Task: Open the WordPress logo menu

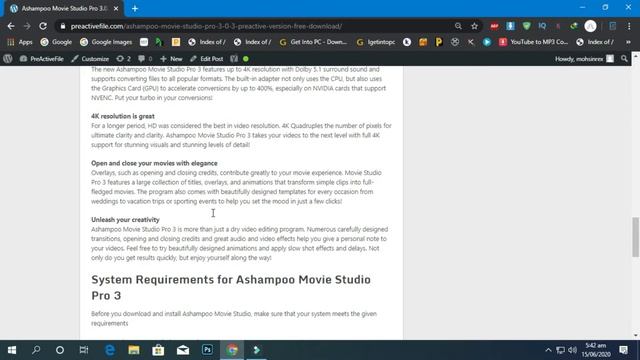Action: point(8,59)
